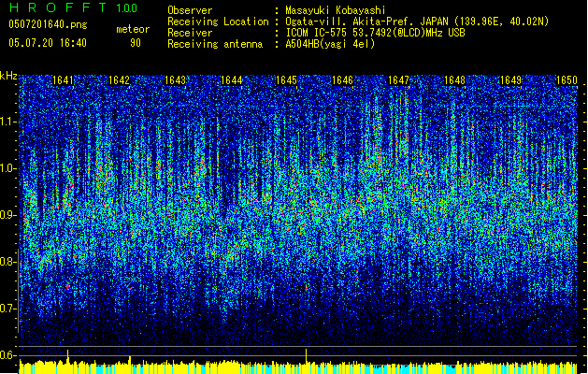The image size is (588, 374).
Task: Click the 1643 time marker
Action: 175,80
